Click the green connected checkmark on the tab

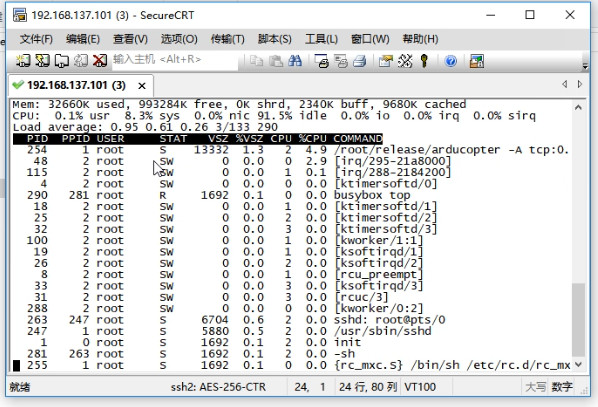(18, 84)
